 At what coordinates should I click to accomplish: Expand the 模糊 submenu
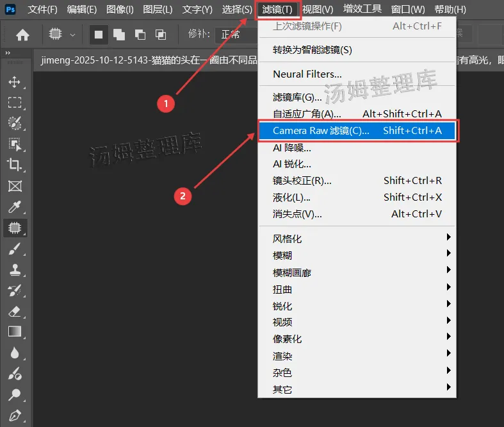[357, 255]
